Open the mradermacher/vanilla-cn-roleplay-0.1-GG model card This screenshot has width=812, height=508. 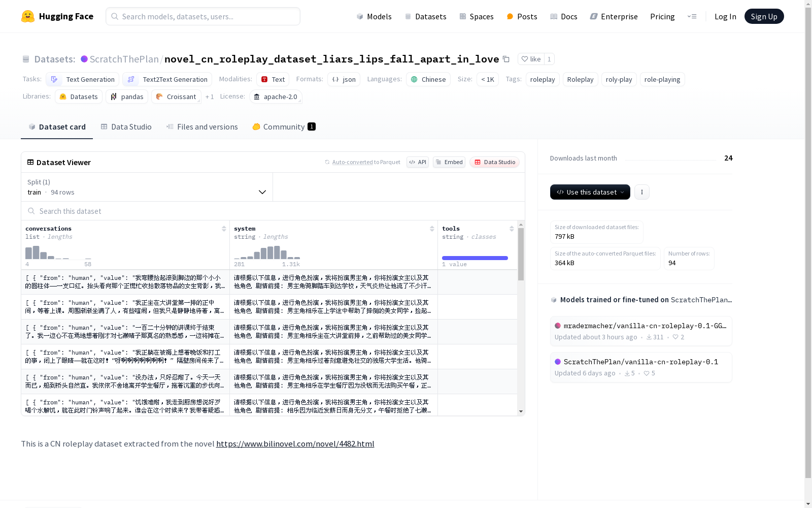click(641, 331)
